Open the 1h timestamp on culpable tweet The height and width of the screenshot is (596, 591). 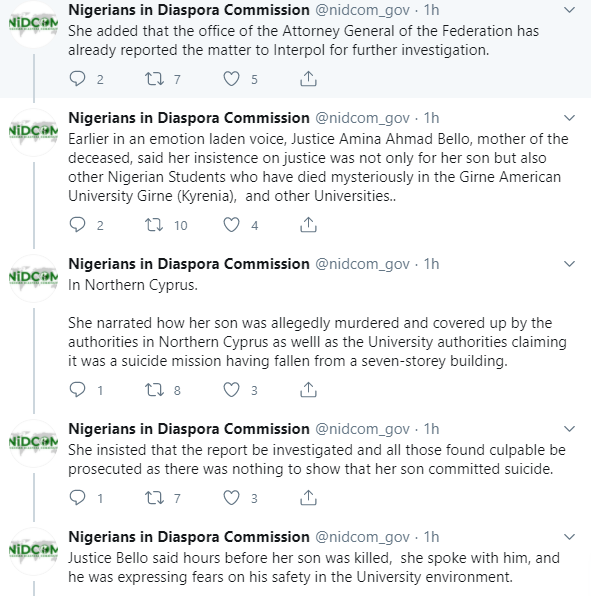click(431, 429)
